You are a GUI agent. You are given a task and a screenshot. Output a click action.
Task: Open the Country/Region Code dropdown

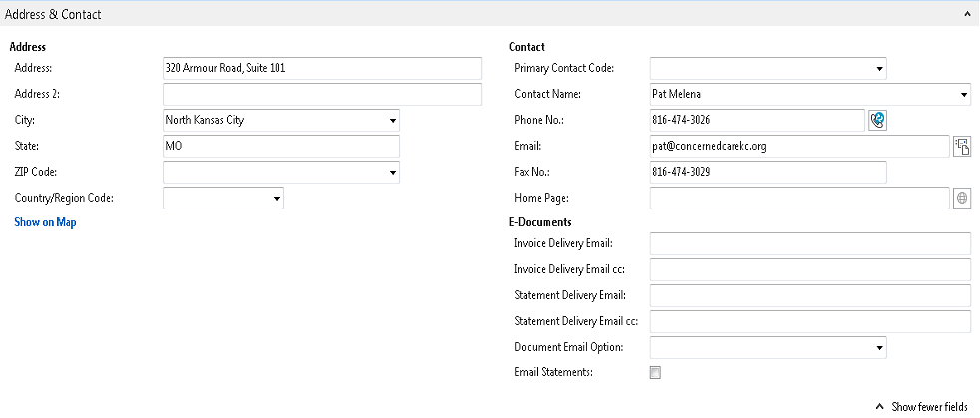click(x=276, y=199)
